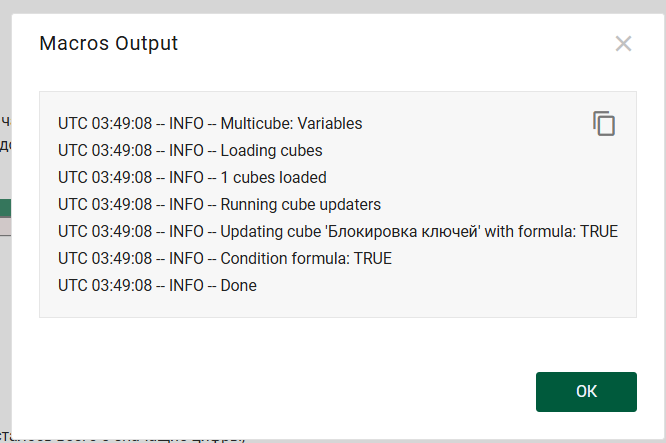Click the 'Loading cubes' log text
The height and width of the screenshot is (443, 666).
tap(271, 151)
